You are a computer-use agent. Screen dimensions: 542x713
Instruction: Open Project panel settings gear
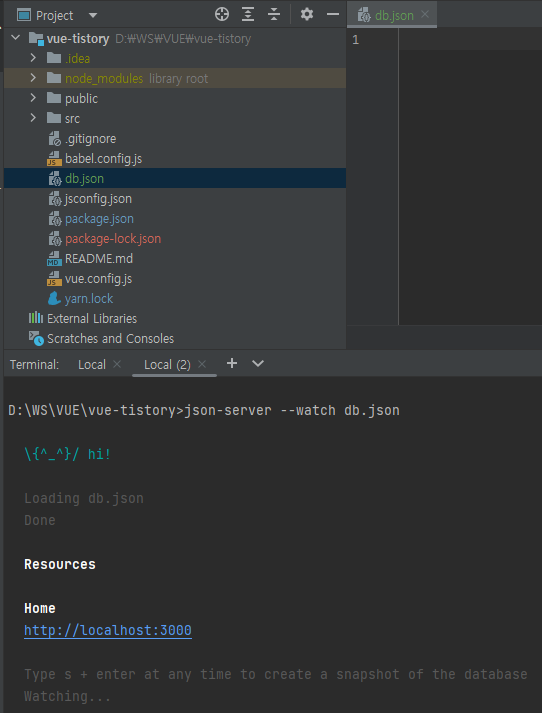point(307,15)
